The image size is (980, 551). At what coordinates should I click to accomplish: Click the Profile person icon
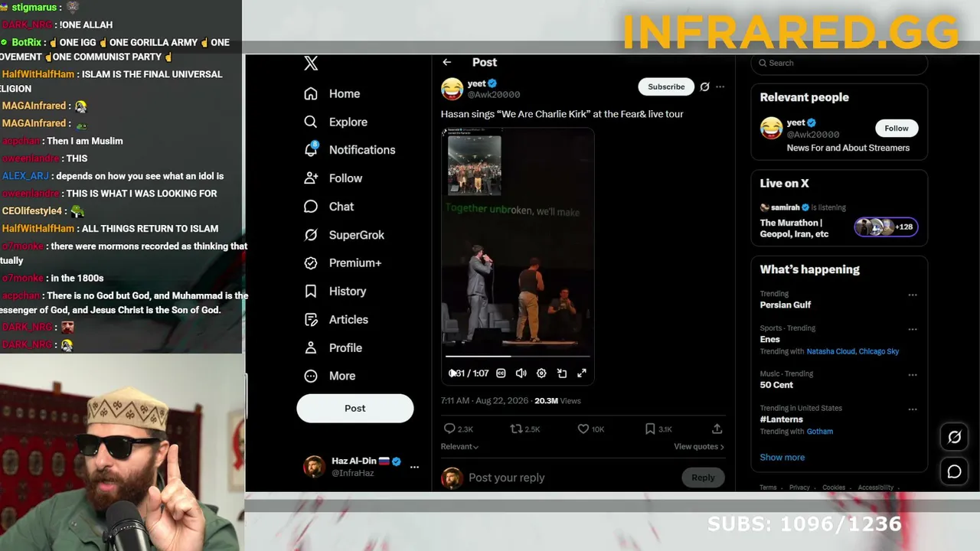point(311,348)
